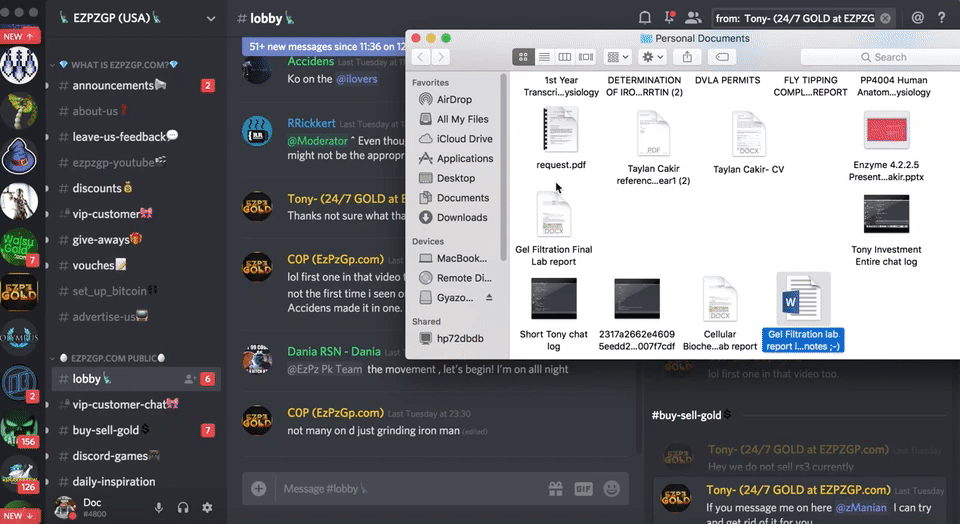Open the leave-us-feedback channel
960x524 pixels.
(136, 137)
